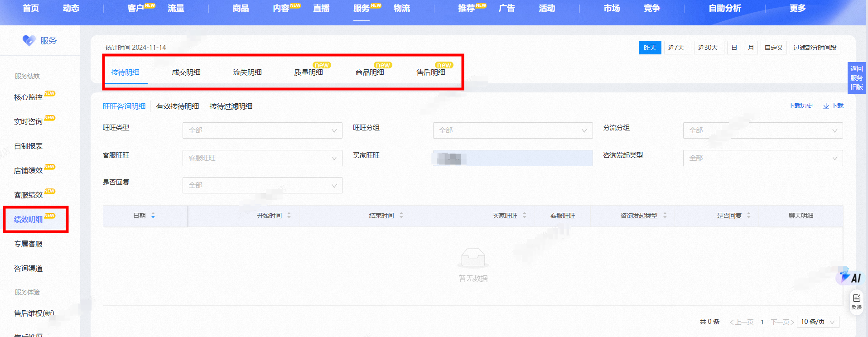868x337 pixels.
Task: Open the 客服旺旺 combo box
Action: (x=262, y=158)
